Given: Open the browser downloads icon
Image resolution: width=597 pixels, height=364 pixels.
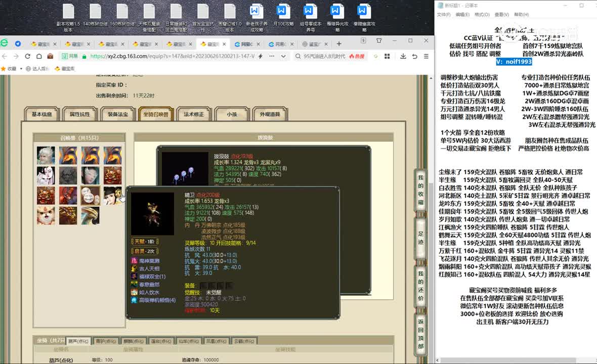Looking at the screenshot, I should [403, 56].
